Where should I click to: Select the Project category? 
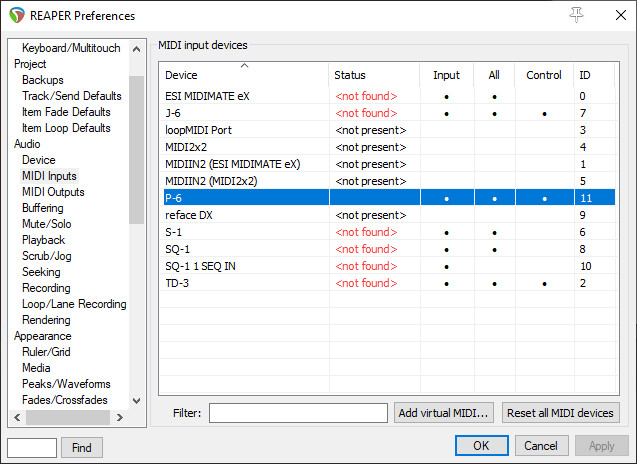[30, 64]
